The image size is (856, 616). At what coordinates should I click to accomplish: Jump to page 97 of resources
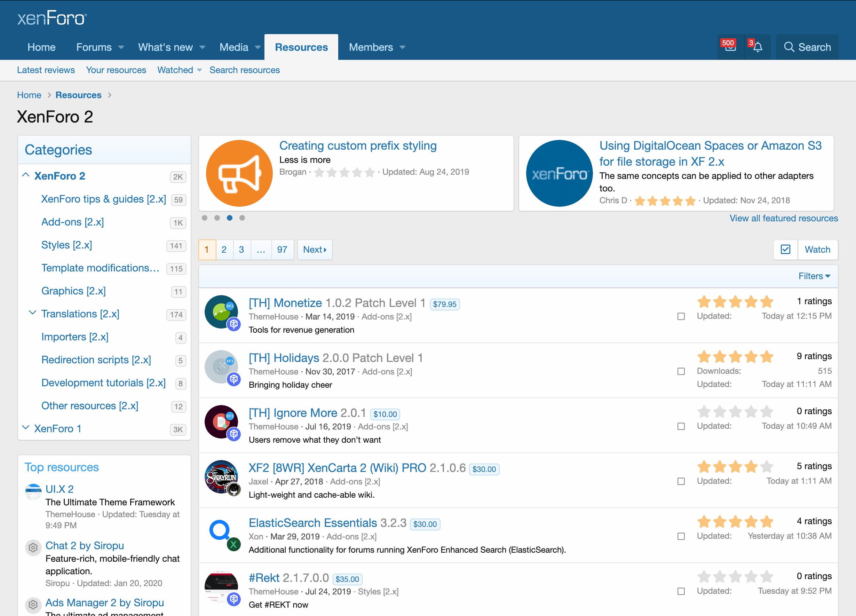(282, 250)
